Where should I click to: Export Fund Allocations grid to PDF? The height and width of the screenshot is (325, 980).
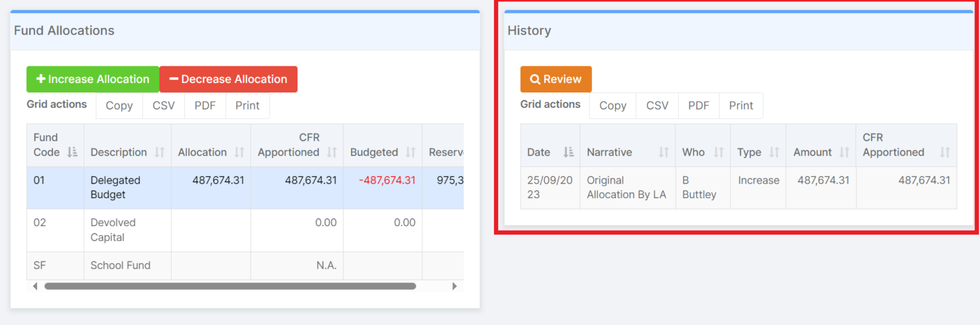pyautogui.click(x=205, y=106)
